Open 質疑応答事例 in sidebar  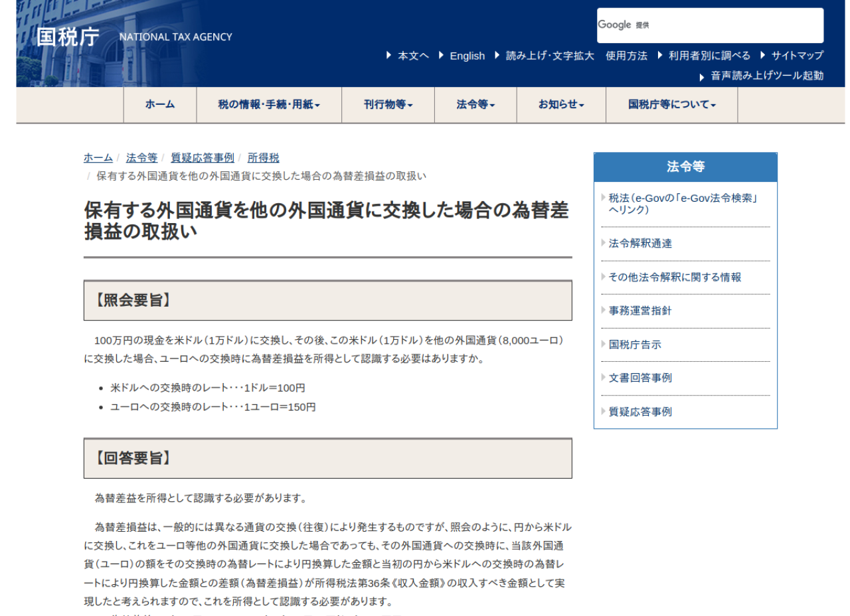point(640,412)
